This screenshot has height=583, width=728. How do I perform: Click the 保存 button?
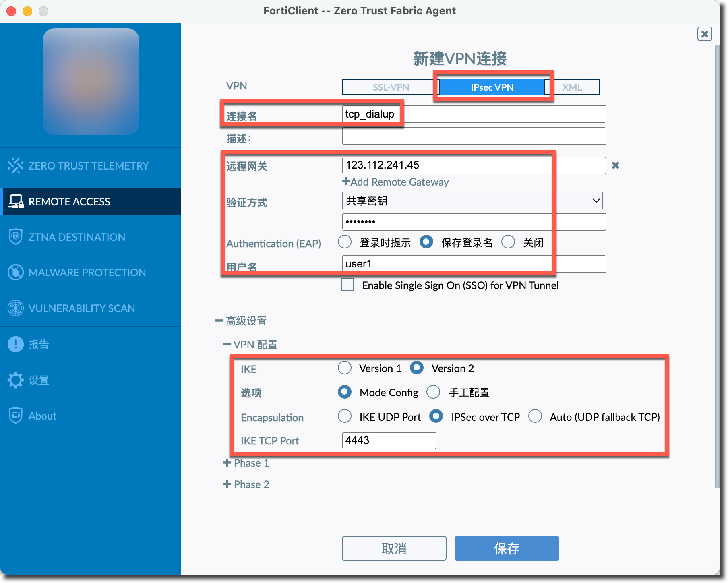507,548
